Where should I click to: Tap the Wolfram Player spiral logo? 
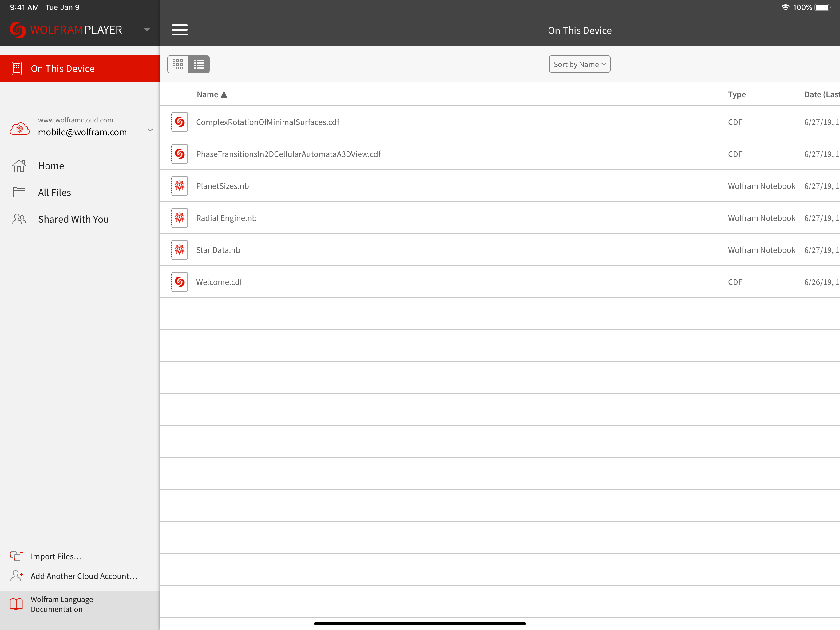coord(18,30)
